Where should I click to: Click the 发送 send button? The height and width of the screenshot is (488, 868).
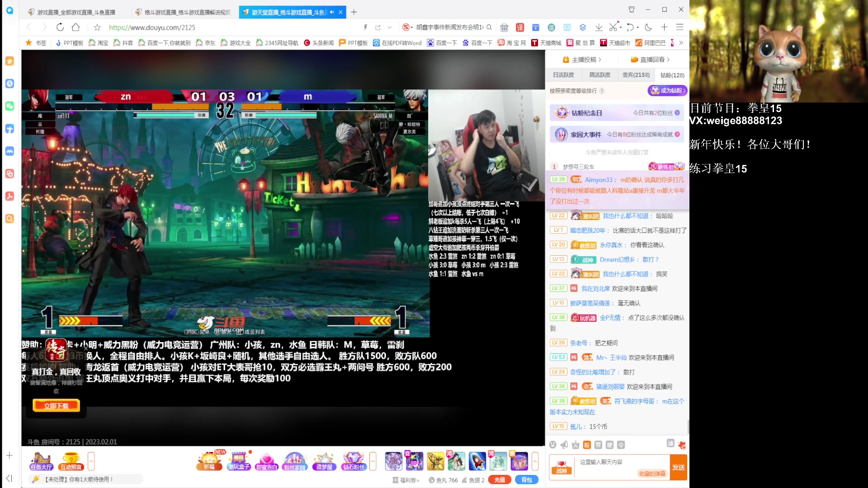(678, 467)
